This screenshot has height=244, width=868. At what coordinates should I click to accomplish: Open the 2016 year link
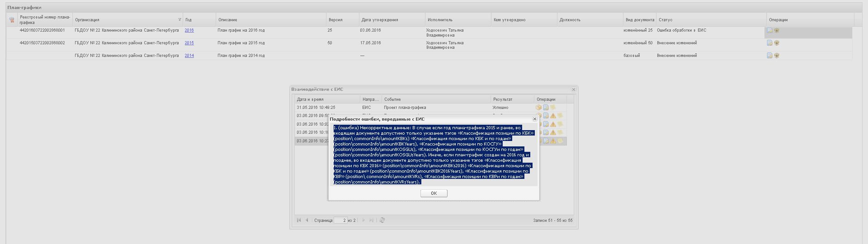[189, 30]
